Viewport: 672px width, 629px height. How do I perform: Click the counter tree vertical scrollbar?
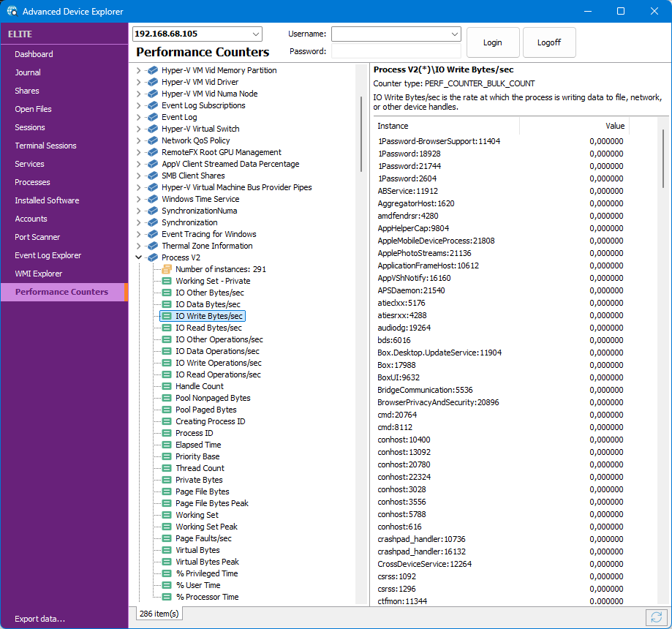pyautogui.click(x=361, y=134)
